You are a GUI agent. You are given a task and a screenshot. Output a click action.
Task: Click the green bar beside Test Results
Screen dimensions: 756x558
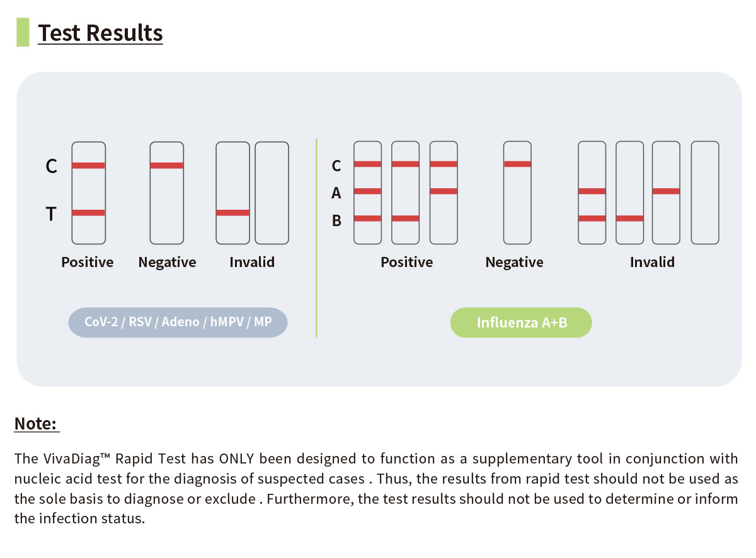[23, 32]
